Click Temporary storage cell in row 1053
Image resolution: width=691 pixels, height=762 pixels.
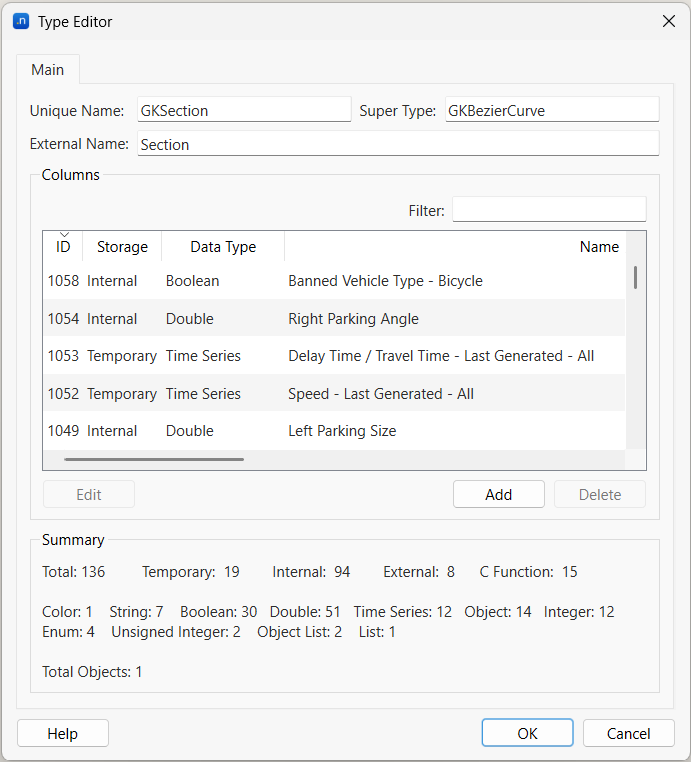[122, 356]
